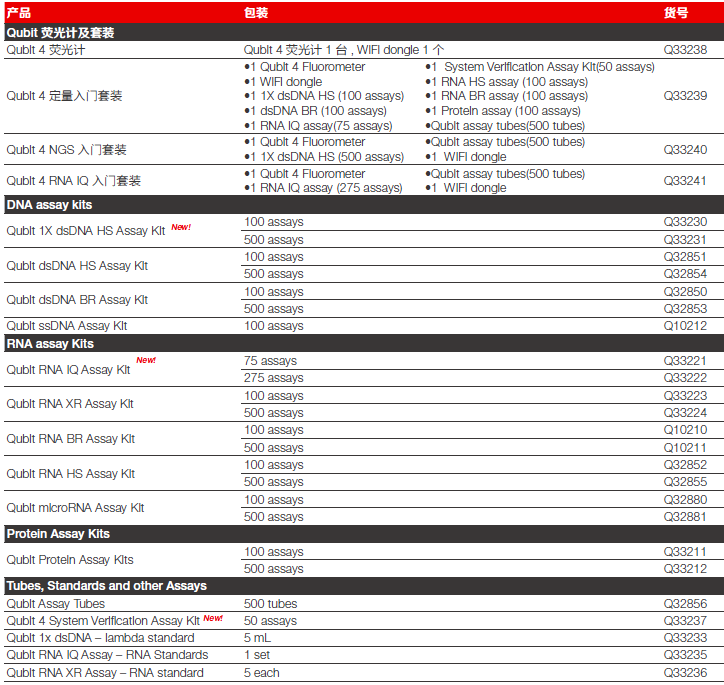Viewport: 724px width, 685px height.
Task: Click the Qubit 荧光计及套装 section header
Action: (60, 33)
